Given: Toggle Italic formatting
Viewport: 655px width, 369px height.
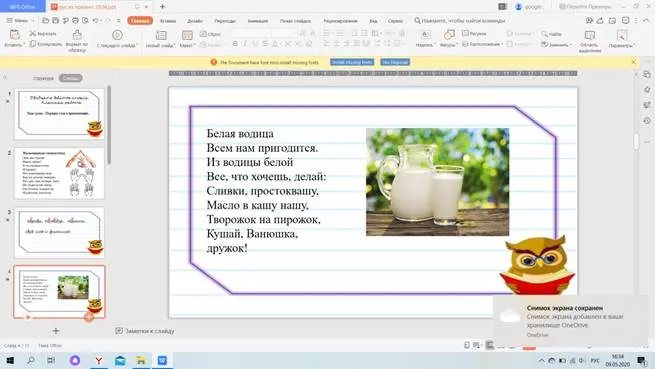Looking at the screenshot, I should (x=245, y=44).
